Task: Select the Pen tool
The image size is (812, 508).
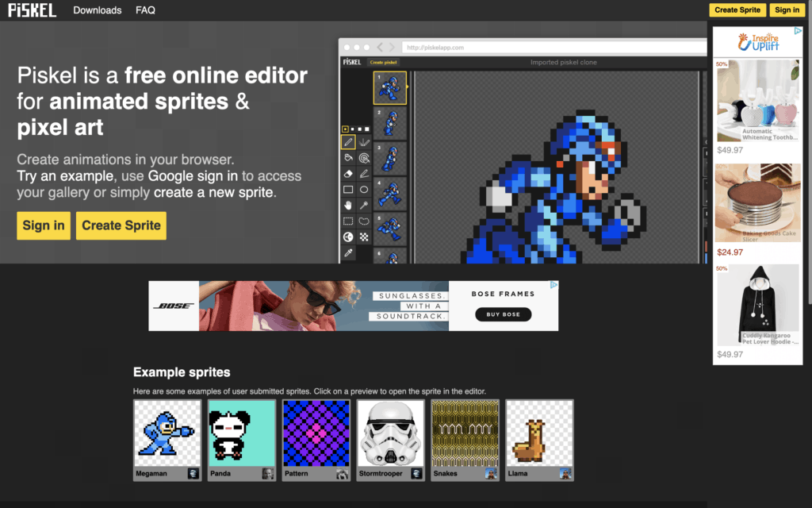Action: 347,142
